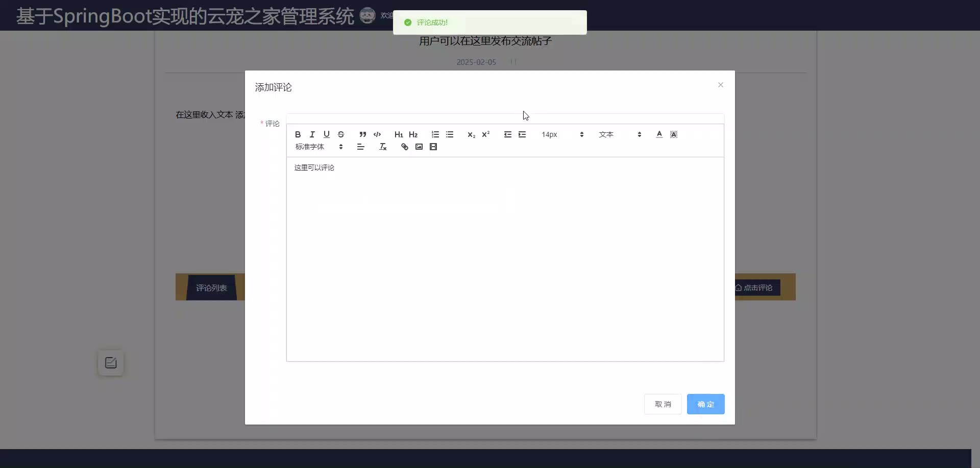
Task: Cancel the comment with 取消
Action: [663, 404]
